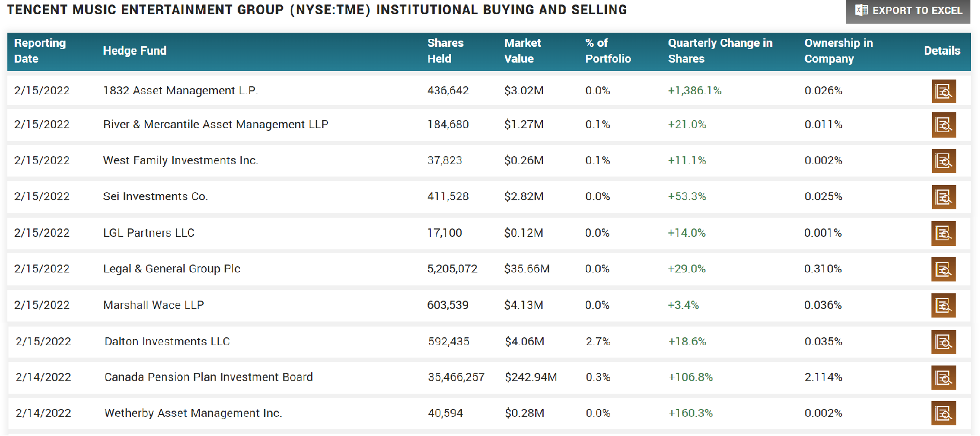
Task: Select the +14.0% quarterly change value
Action: click(x=686, y=233)
